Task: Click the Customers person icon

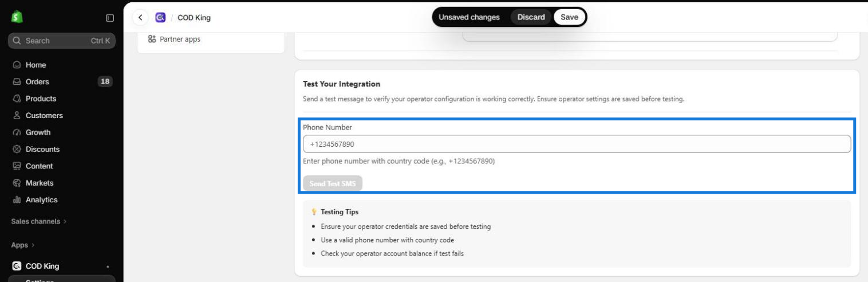Action: click(x=17, y=115)
